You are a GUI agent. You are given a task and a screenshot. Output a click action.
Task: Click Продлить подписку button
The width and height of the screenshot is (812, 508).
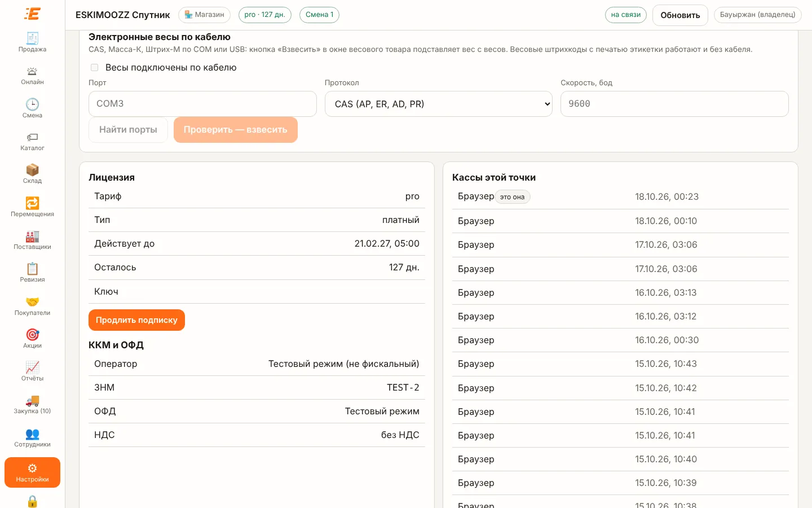pos(136,320)
